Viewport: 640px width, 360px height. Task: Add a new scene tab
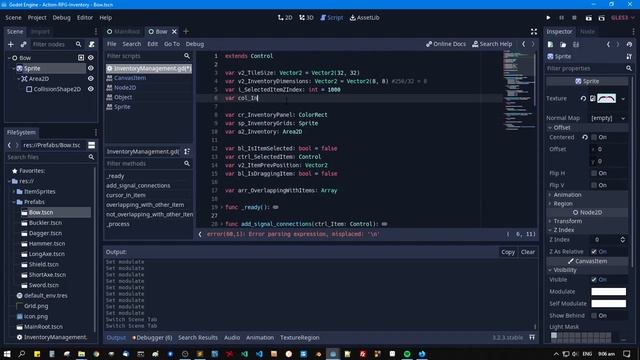coord(186,31)
